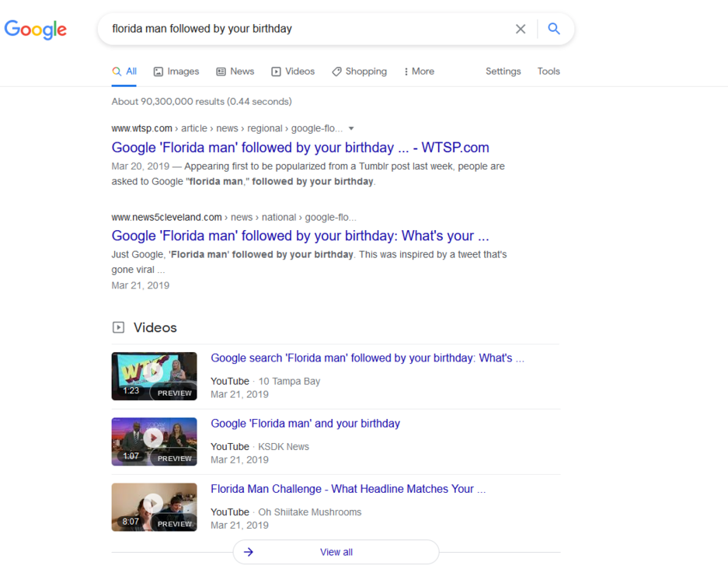728x583 pixels.
Task: Expand the WTSP result options arrow
Action: tap(351, 128)
